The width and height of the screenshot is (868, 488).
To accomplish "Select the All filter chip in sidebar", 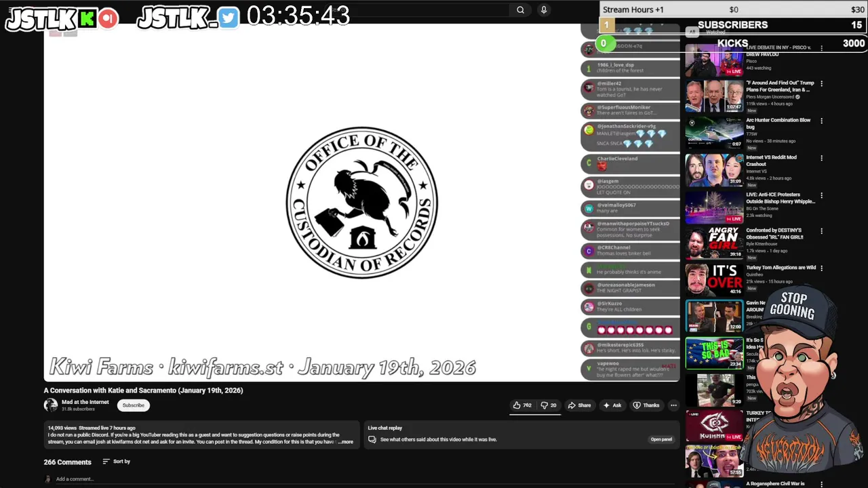I will 692,31.
